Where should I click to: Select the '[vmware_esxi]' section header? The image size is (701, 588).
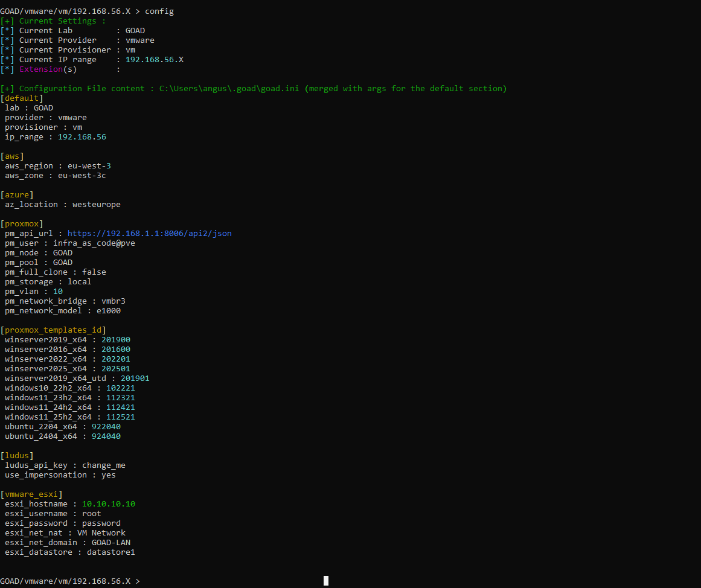(x=31, y=494)
